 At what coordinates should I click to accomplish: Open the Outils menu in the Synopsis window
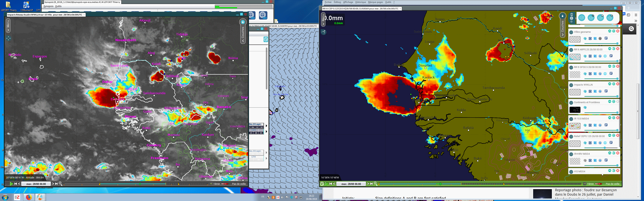[58, 6]
